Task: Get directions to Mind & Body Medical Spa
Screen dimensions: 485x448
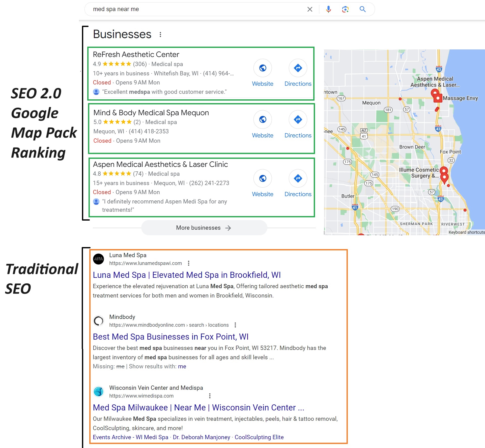Action: coord(298,120)
